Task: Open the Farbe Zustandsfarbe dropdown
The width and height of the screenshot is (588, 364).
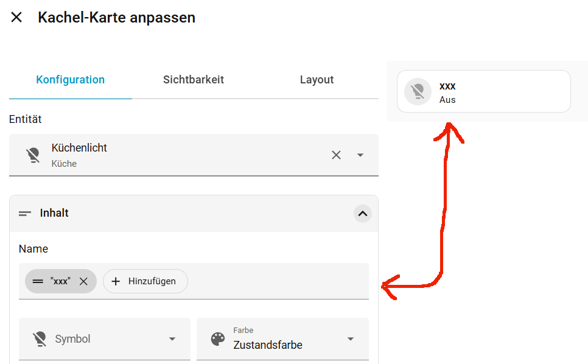Action: pyautogui.click(x=283, y=339)
